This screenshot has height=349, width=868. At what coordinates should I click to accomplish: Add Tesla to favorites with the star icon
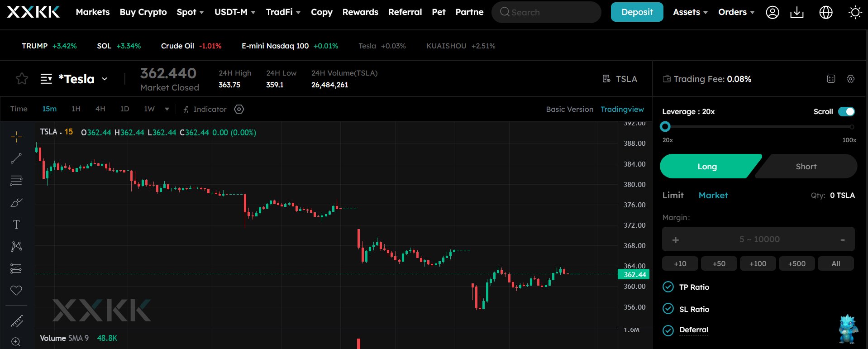tap(22, 79)
